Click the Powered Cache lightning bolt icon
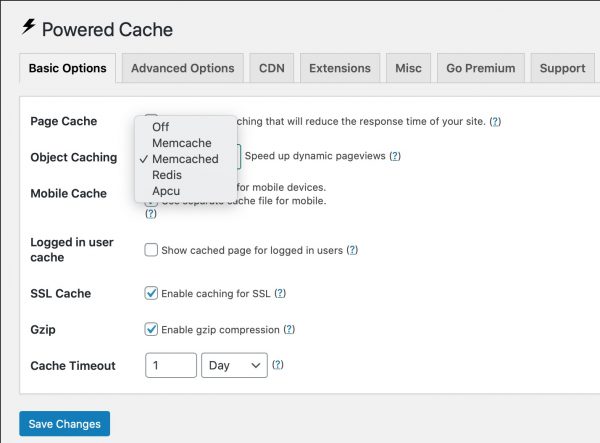The image size is (600, 443). point(28,28)
